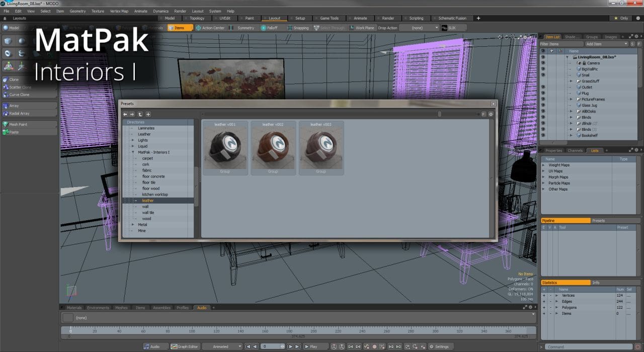644x352 pixels.
Task: Click the timeline ruler at frame 180
Action: point(289,331)
